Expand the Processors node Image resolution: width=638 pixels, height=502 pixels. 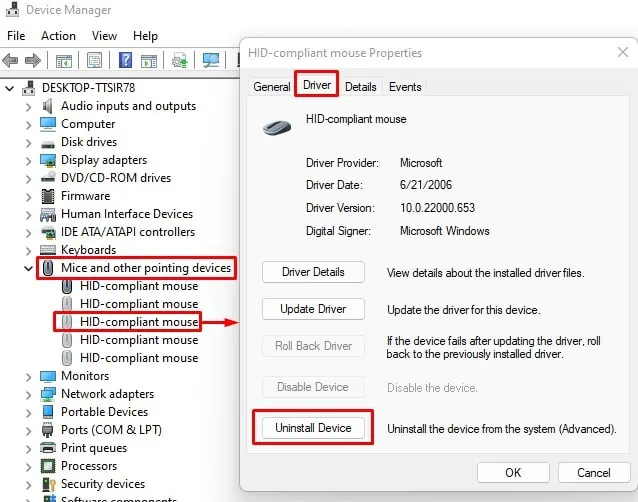pos(28,467)
